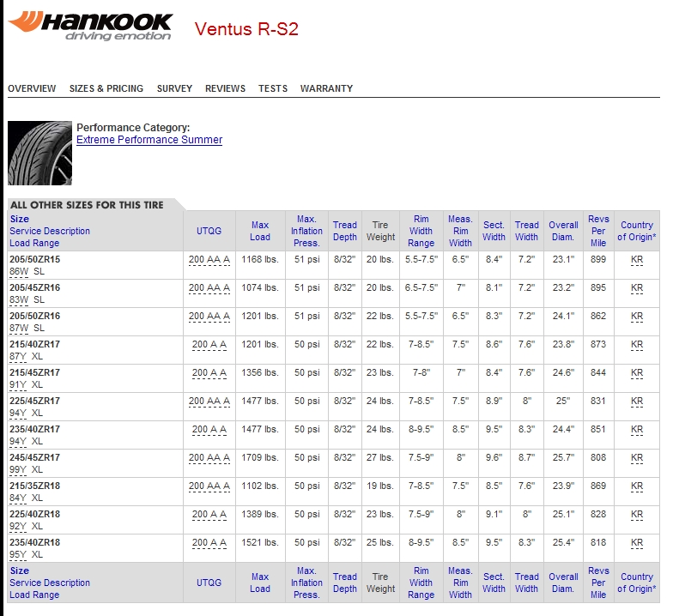Select the 205/45ZR16 size text
The image size is (673, 616).
click(x=34, y=287)
